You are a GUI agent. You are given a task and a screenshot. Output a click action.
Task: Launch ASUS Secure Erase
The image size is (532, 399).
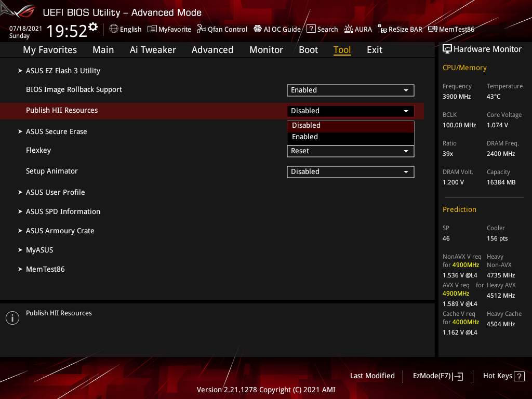(x=56, y=131)
